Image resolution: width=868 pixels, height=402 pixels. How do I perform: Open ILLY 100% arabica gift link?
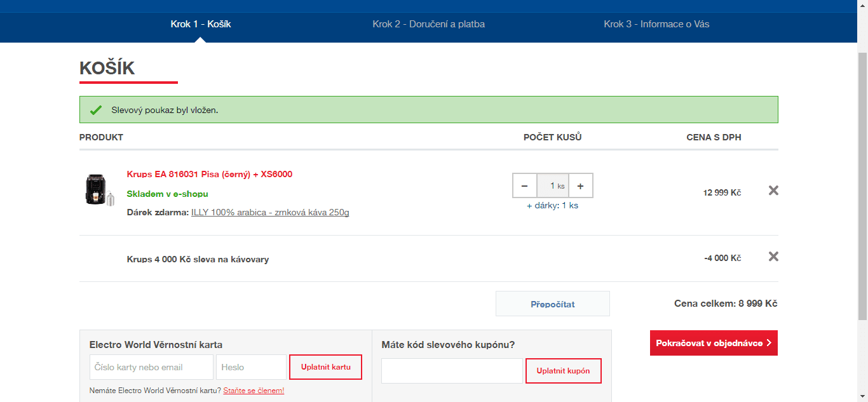(x=270, y=212)
